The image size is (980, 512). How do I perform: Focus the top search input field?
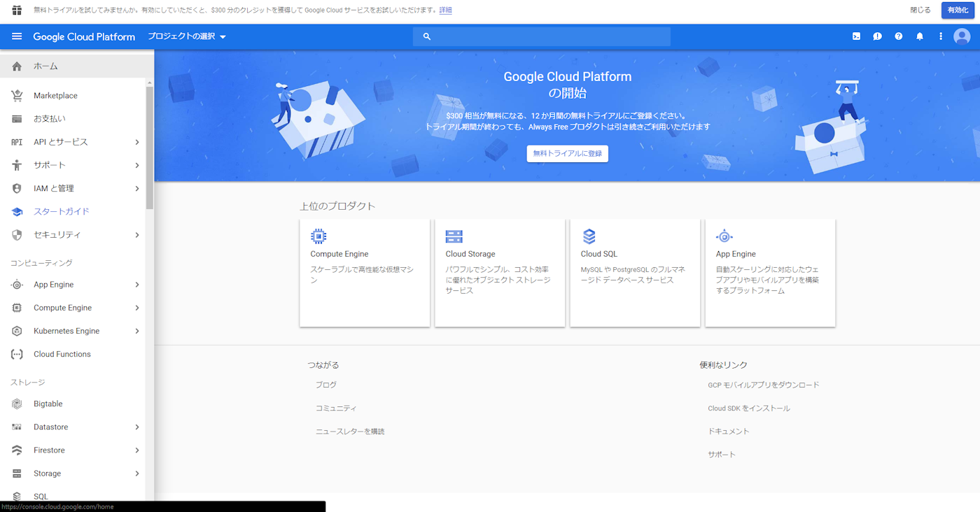(x=542, y=36)
